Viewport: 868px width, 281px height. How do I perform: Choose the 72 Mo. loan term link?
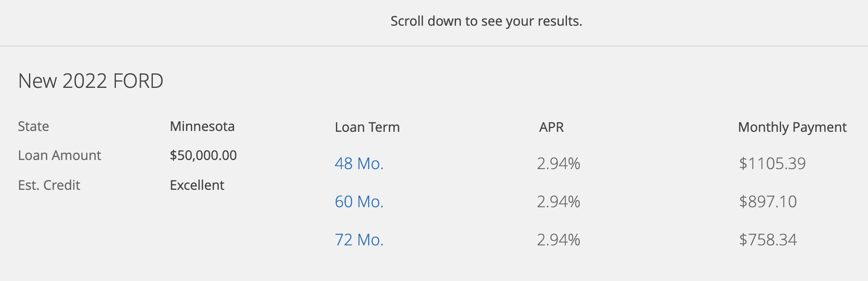[x=359, y=240]
